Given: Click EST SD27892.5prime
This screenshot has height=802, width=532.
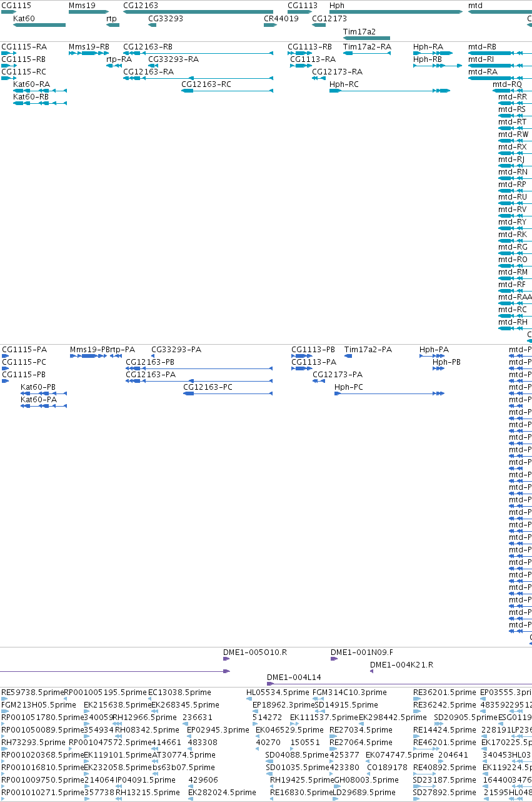Looking at the screenshot, I should click(x=445, y=793).
